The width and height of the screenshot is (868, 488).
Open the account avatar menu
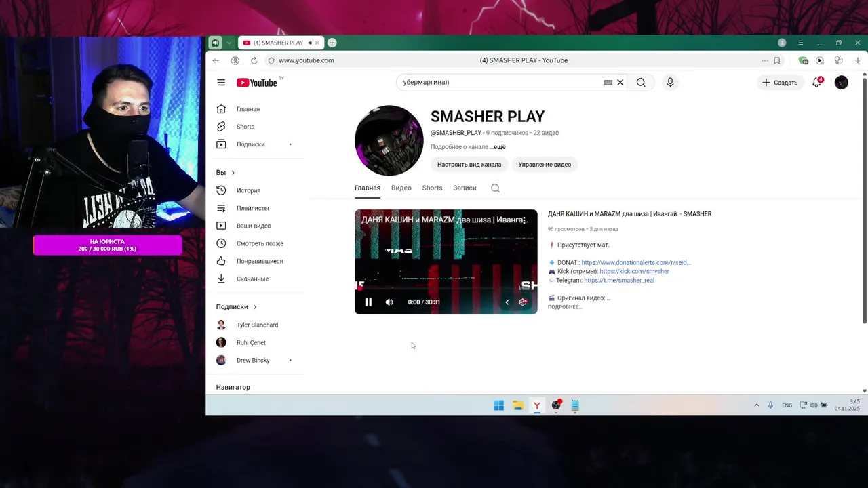(x=842, y=83)
